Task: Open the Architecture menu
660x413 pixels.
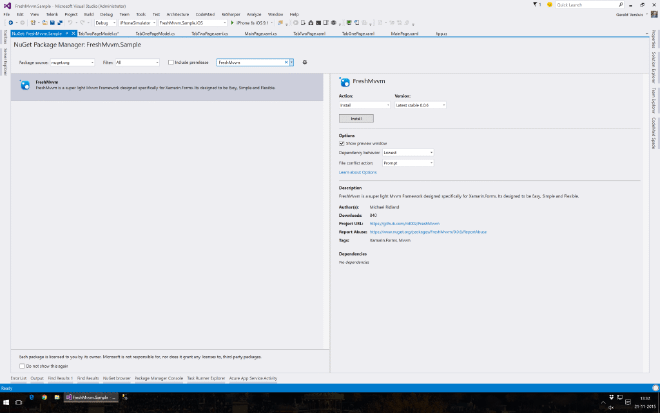Action: point(178,14)
